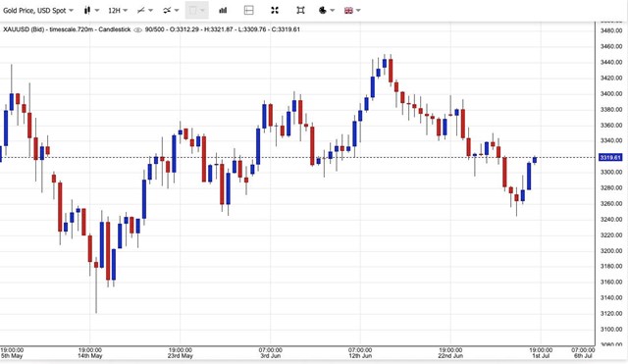Screen dimensions: 628x364
Task: Open the indicators menu icon
Action: click(171, 11)
